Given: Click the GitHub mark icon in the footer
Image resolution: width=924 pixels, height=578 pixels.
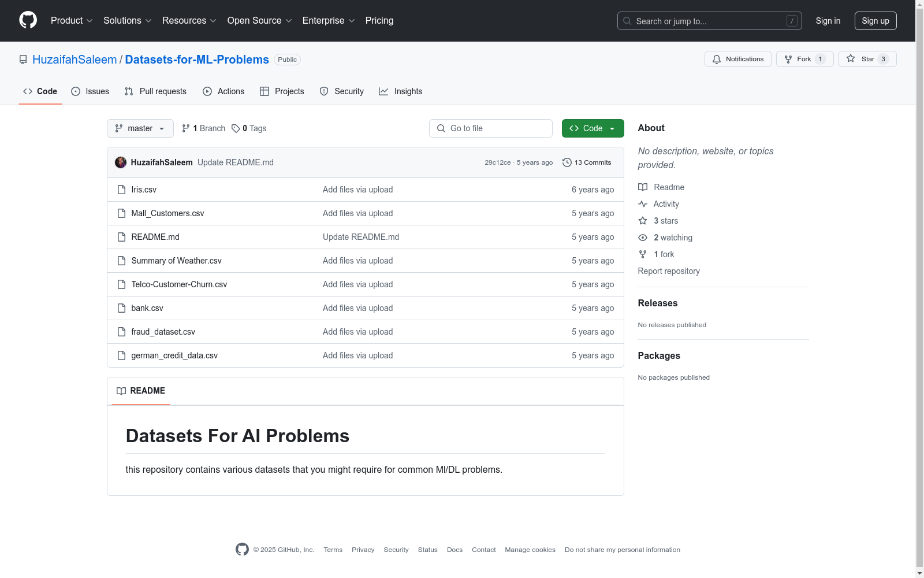Looking at the screenshot, I should click(242, 550).
